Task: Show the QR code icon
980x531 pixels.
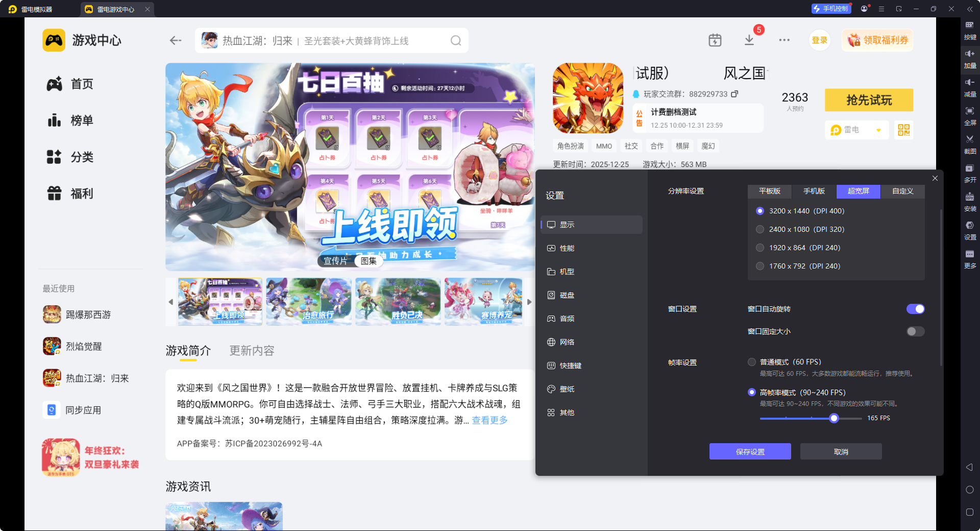Action: pyautogui.click(x=903, y=130)
